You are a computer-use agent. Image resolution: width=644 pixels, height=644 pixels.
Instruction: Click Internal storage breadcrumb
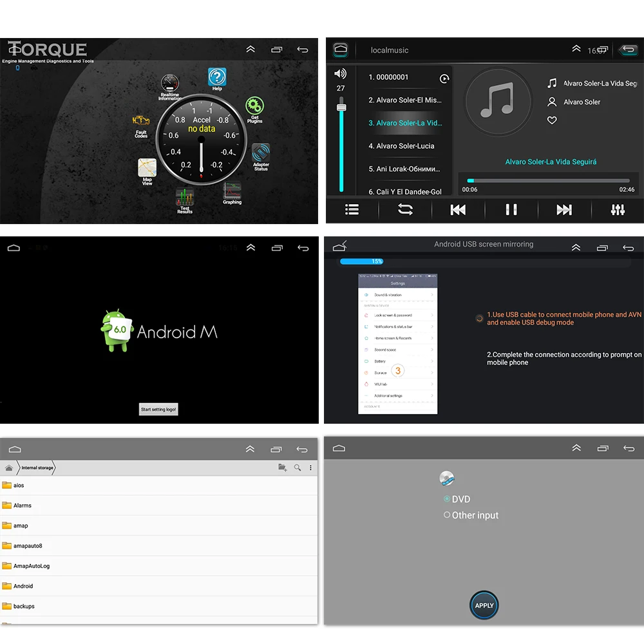pyautogui.click(x=37, y=468)
